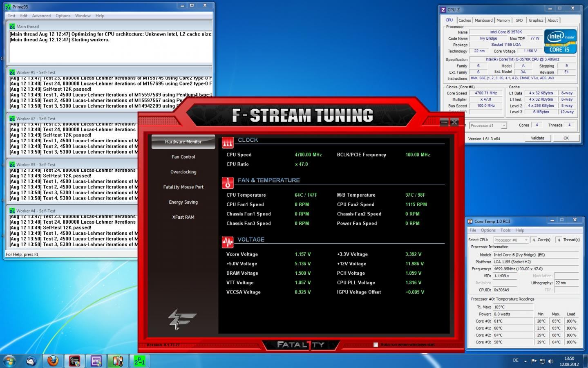Click the Clock section icon in F-Stream
The width and height of the screenshot is (588, 368).
coord(228,142)
